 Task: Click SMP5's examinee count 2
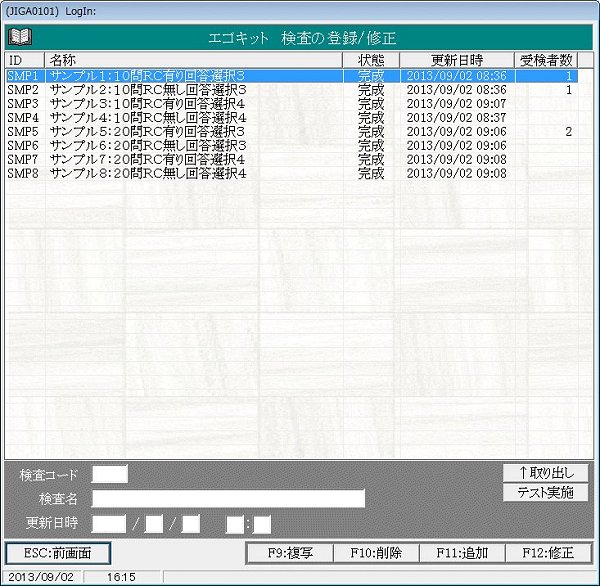569,132
